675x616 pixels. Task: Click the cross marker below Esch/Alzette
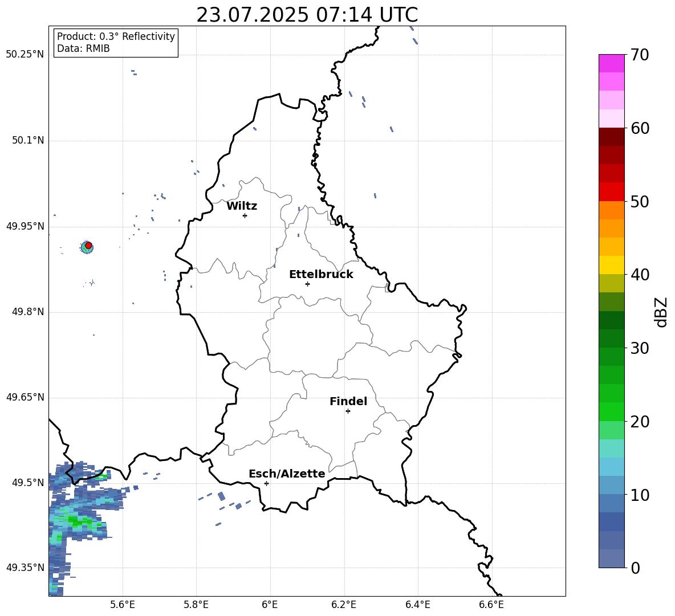(266, 483)
